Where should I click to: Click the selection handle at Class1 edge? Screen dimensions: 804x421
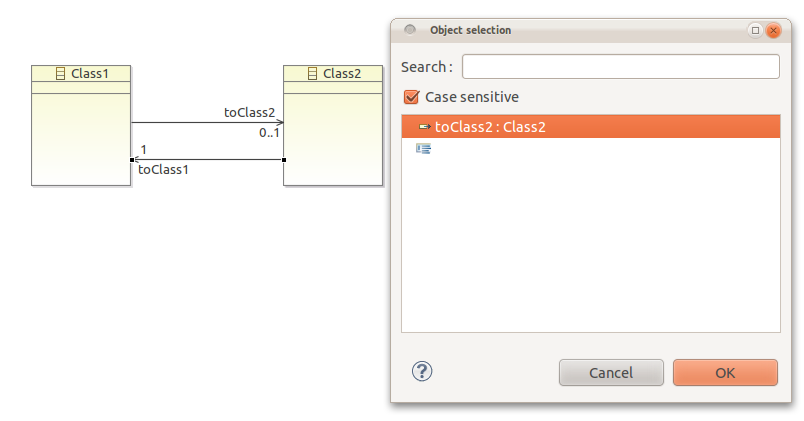click(132, 160)
